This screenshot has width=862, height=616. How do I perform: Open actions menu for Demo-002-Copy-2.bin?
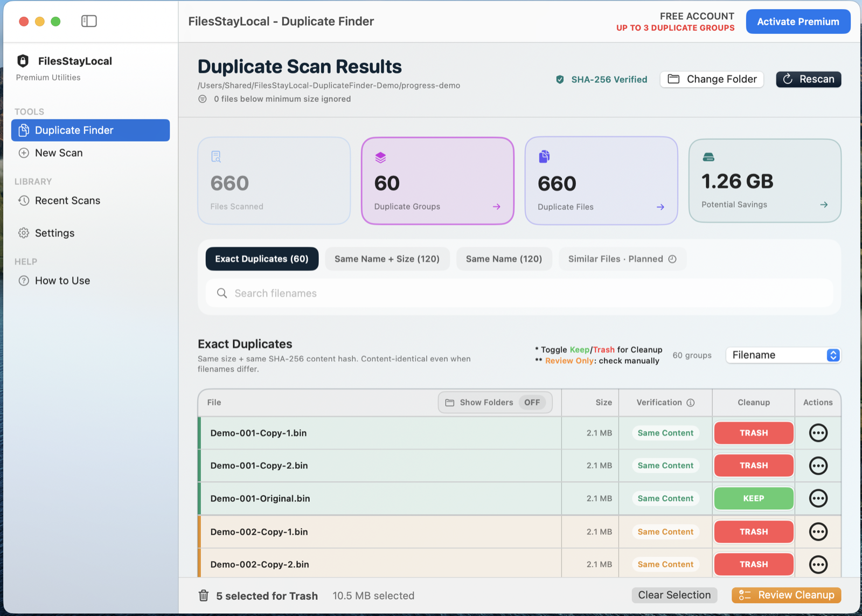818,564
